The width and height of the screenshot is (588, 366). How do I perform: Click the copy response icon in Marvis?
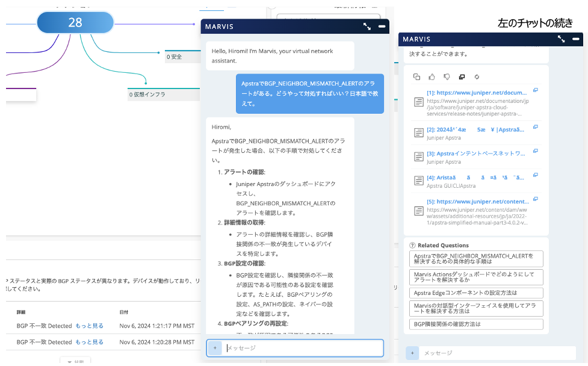click(x=416, y=77)
